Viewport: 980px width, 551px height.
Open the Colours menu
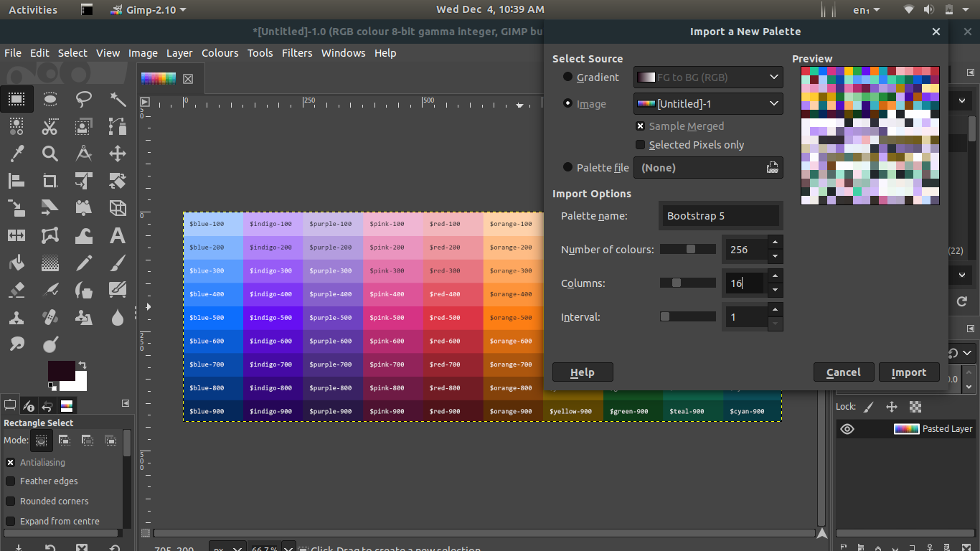[x=220, y=53]
